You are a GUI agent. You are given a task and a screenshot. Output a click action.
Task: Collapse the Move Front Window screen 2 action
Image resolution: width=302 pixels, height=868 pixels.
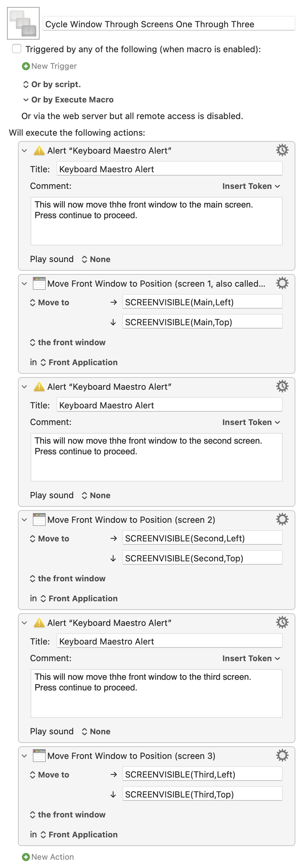[x=24, y=519]
